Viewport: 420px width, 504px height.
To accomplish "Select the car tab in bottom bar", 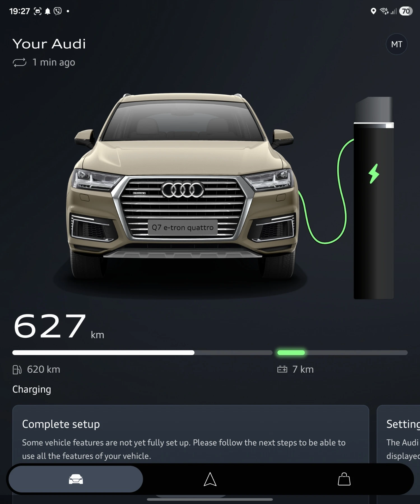I will (x=76, y=479).
